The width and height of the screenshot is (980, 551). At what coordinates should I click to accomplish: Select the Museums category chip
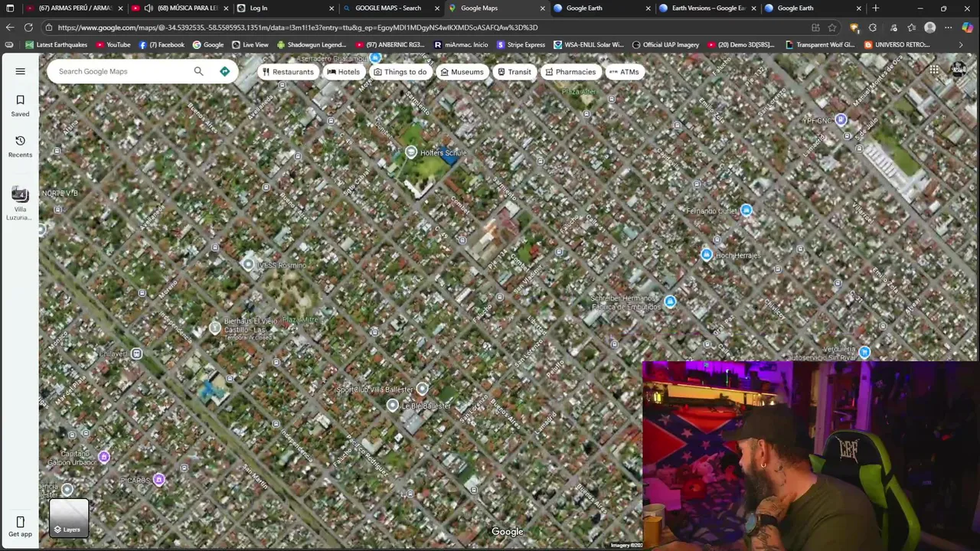coord(462,72)
